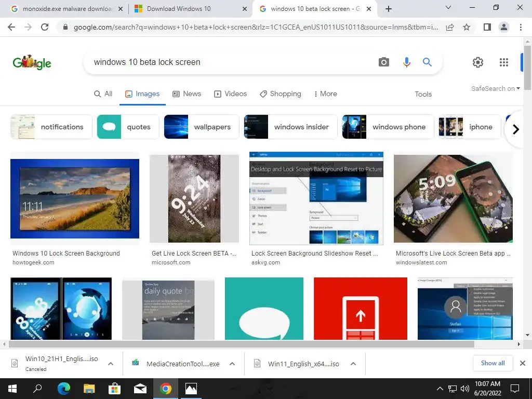Share this page via share icon

450,27
